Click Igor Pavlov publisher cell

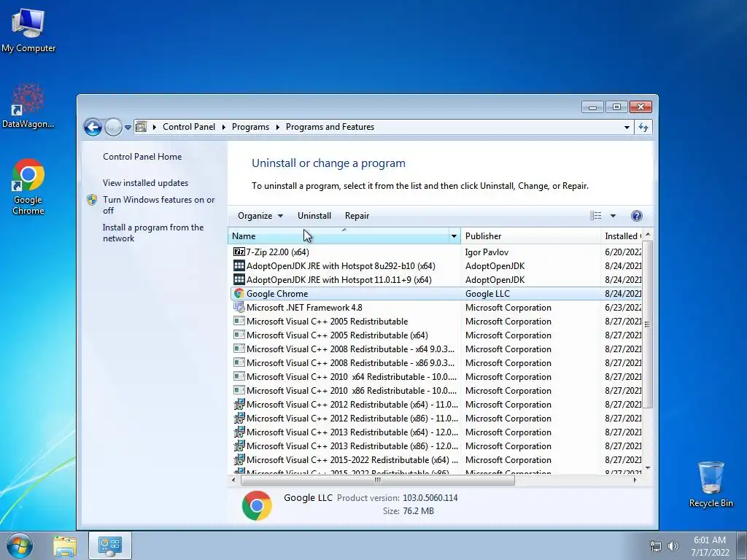(x=487, y=252)
